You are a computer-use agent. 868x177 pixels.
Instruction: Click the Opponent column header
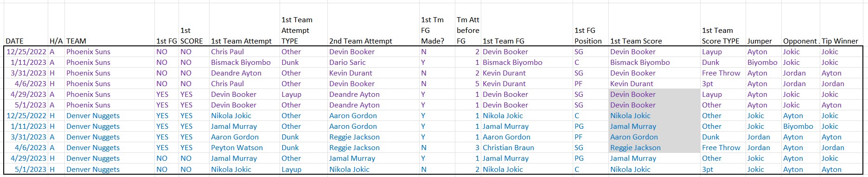coord(801,41)
